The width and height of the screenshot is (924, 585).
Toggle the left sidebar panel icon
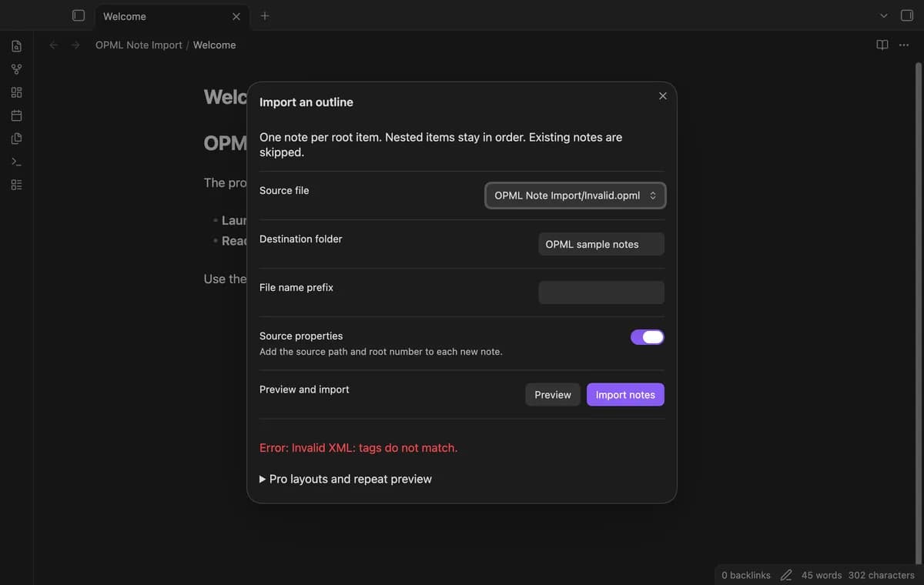(x=78, y=15)
